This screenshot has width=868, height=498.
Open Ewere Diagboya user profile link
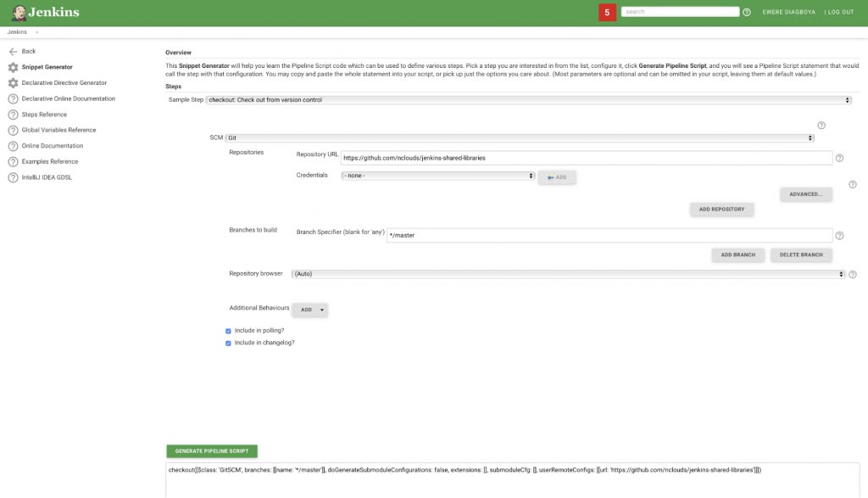(789, 12)
